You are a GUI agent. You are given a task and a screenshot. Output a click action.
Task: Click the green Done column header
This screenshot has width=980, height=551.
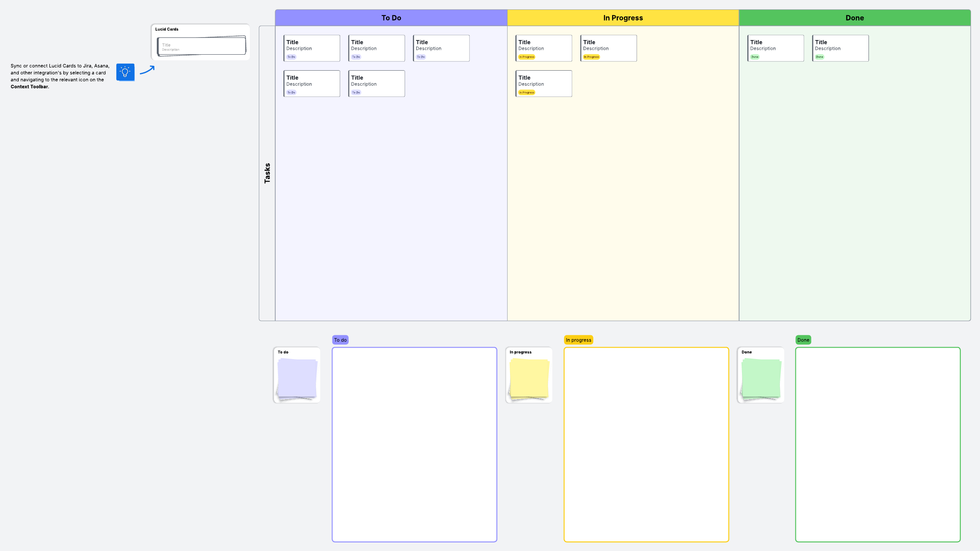[x=855, y=18]
